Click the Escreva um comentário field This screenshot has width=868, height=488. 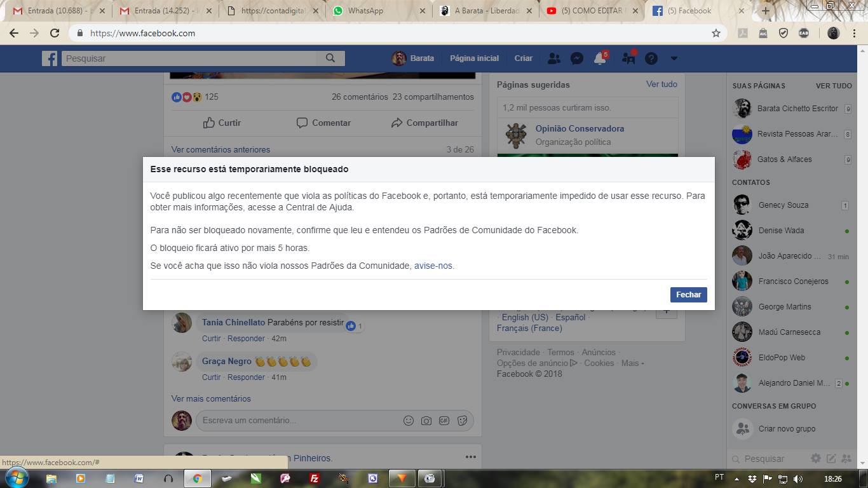[x=299, y=420]
